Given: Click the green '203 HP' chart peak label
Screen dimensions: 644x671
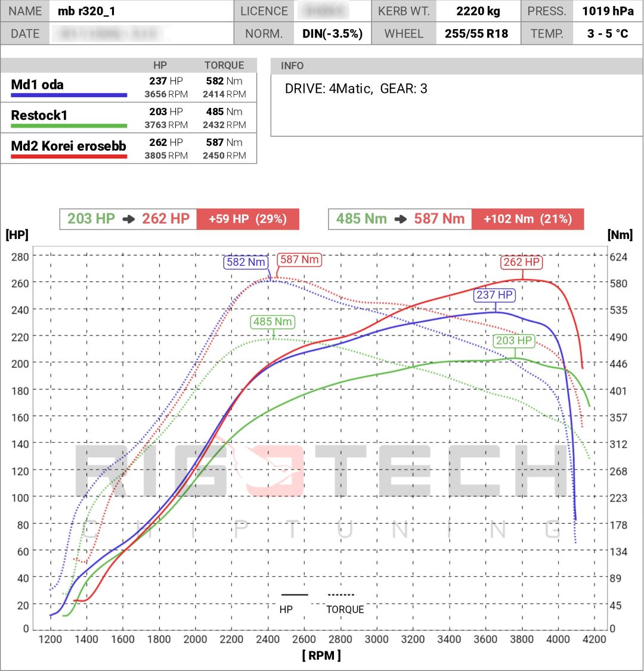Looking at the screenshot, I should point(514,341).
